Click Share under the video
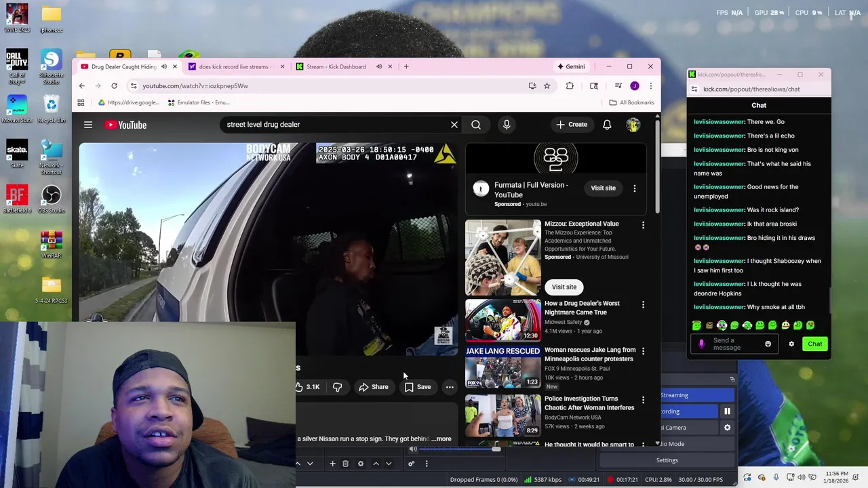Viewport: 868px width, 488px height. 374,387
